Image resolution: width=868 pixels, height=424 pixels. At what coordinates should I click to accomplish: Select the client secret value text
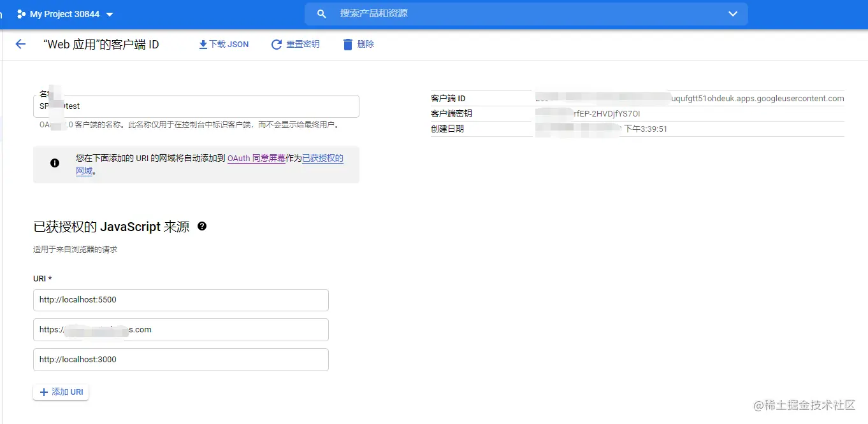[x=588, y=113]
